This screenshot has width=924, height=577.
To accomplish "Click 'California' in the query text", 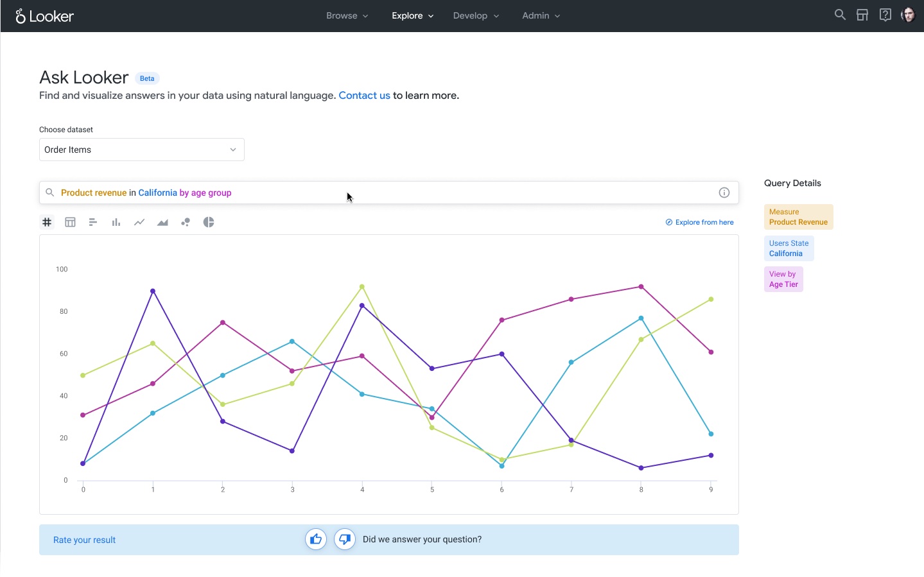I will pyautogui.click(x=157, y=193).
